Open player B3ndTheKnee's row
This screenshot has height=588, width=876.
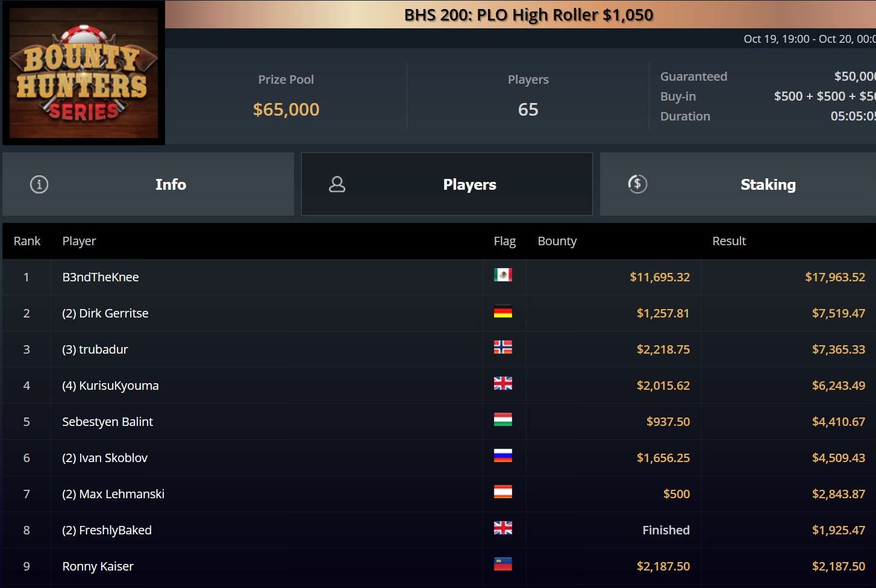click(x=439, y=277)
